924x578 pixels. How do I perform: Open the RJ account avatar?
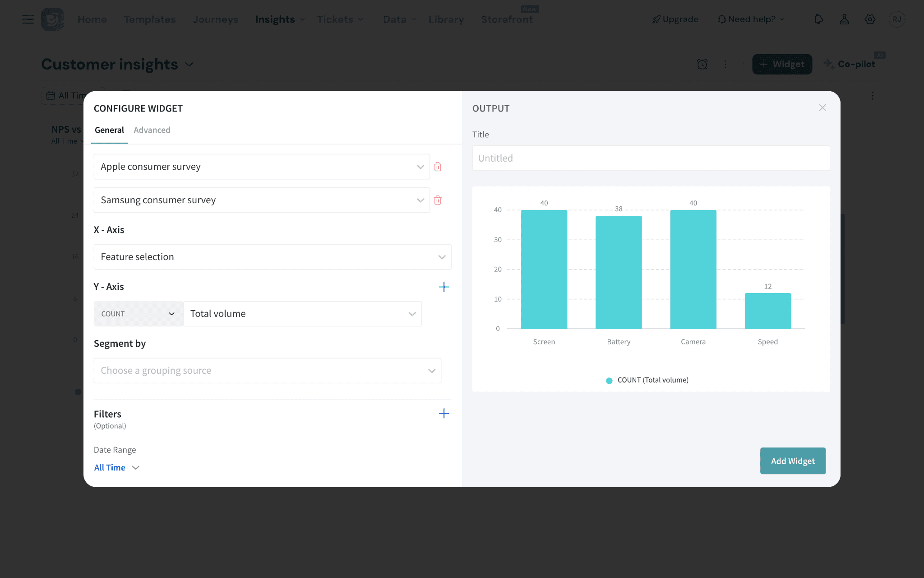896,19
